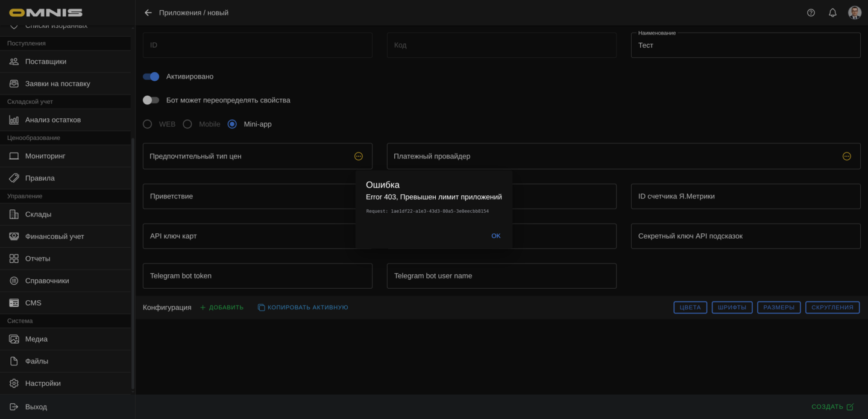The width and height of the screenshot is (868, 419).
Task: Go to Финансовый учет in sidebar
Action: tap(54, 236)
